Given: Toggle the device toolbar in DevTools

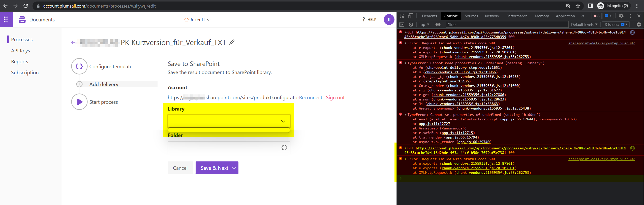Looking at the screenshot, I should click(411, 16).
